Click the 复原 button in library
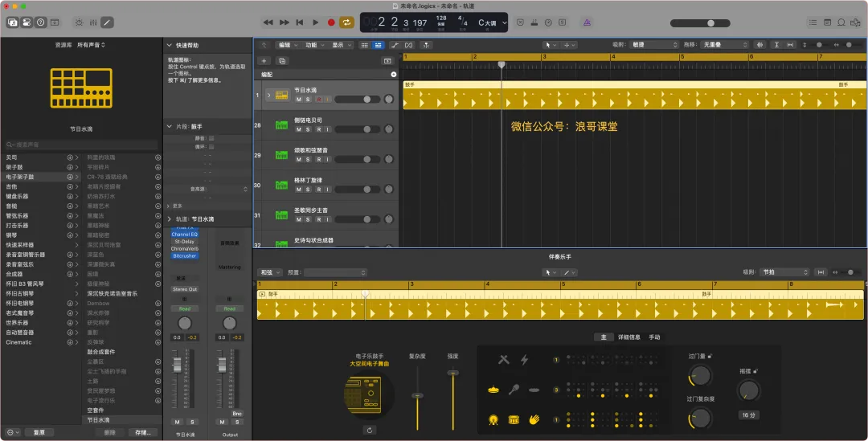Viewport: 868px width, 441px height. [x=39, y=432]
